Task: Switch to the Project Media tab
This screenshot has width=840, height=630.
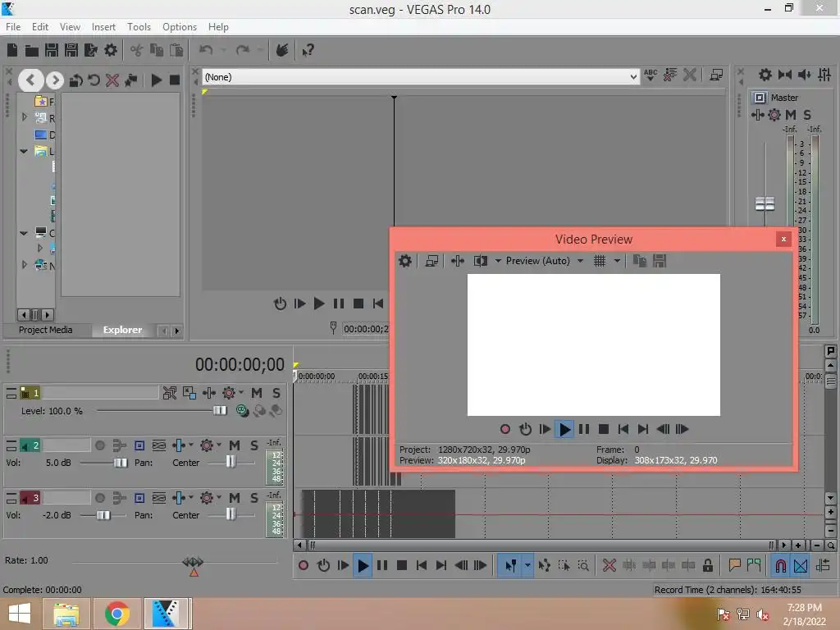Action: pyautogui.click(x=46, y=330)
